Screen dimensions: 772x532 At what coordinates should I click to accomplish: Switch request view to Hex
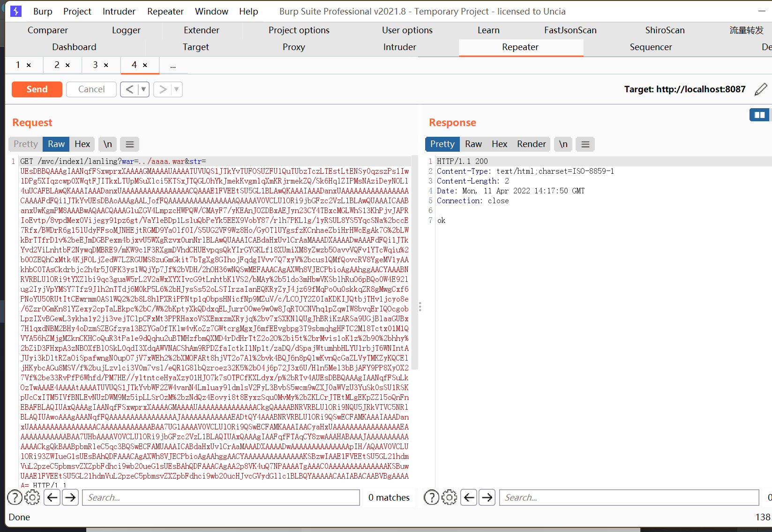tap(82, 144)
